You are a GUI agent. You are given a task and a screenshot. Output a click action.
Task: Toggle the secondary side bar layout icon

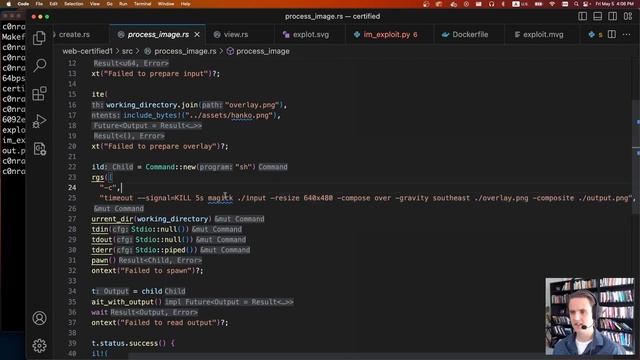pyautogui.click(x=613, y=16)
